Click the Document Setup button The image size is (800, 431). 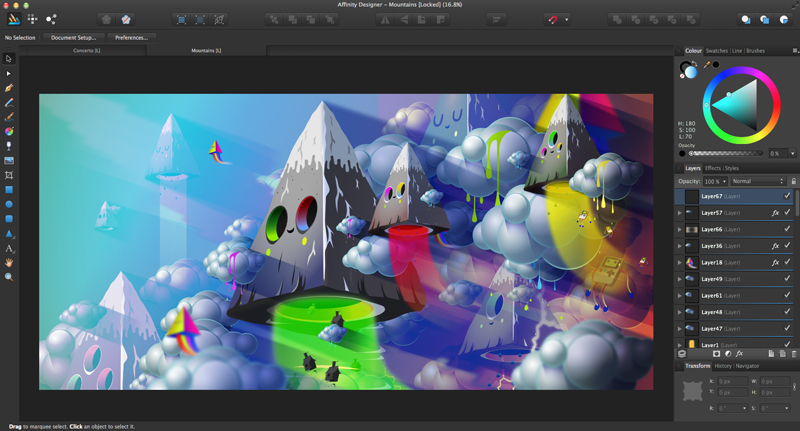tap(73, 37)
